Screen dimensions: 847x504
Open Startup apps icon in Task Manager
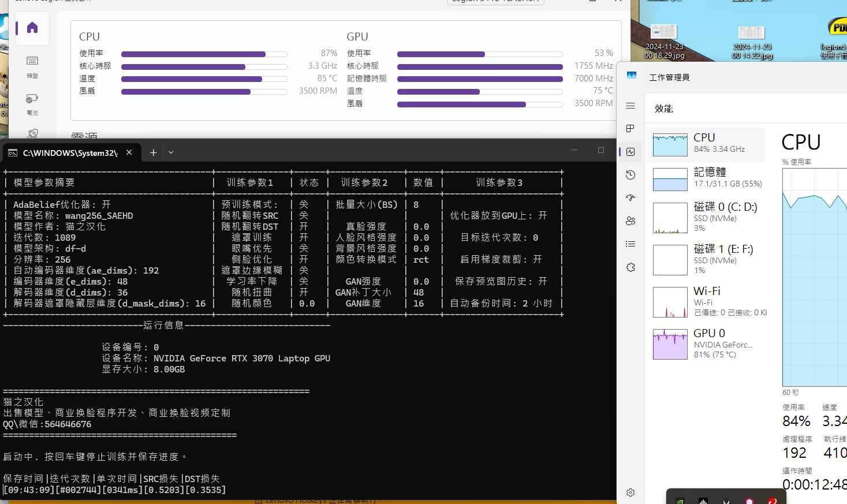pos(630,197)
